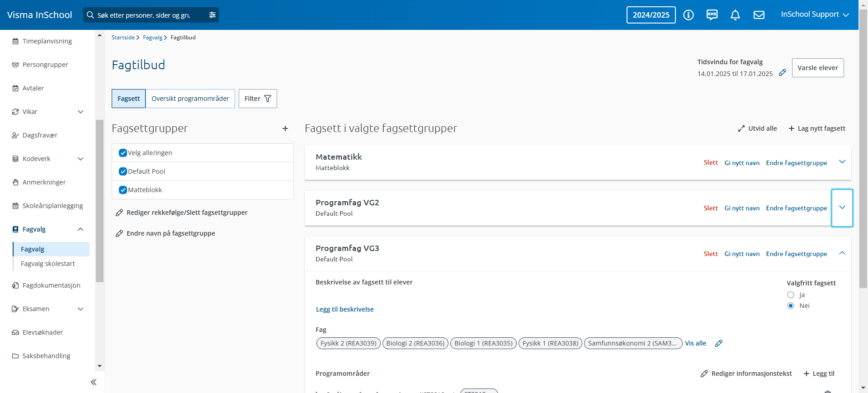This screenshot has width=868, height=393.
Task: Open the SMS message icon
Action: [x=712, y=15]
